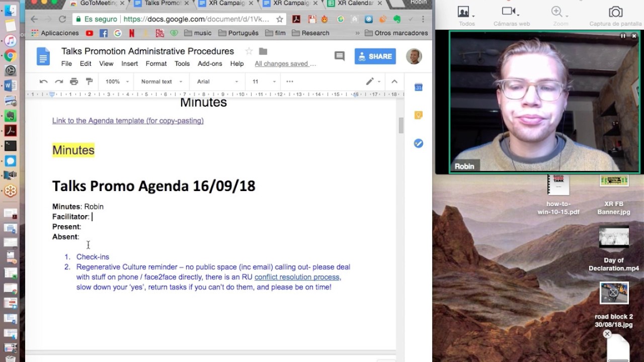Open iTunes from the Dock
The height and width of the screenshot is (362, 644).
click(11, 41)
